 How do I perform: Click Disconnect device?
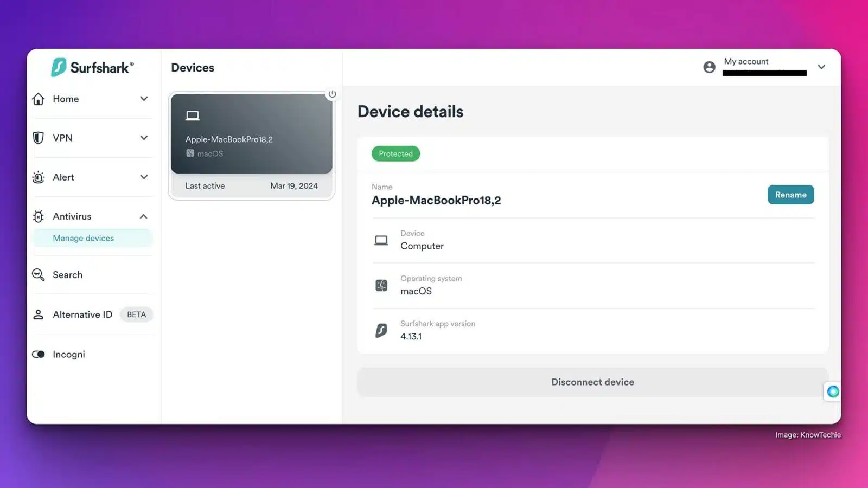592,382
